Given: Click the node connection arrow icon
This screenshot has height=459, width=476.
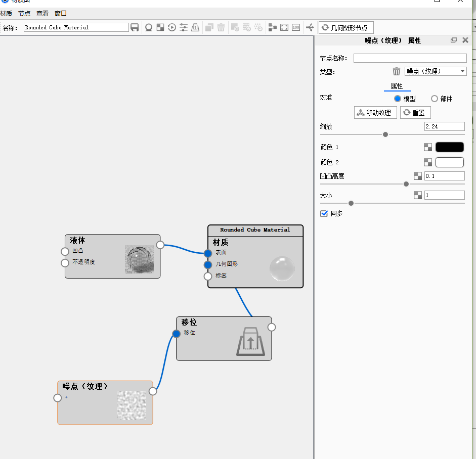Looking at the screenshot, I should point(310,28).
